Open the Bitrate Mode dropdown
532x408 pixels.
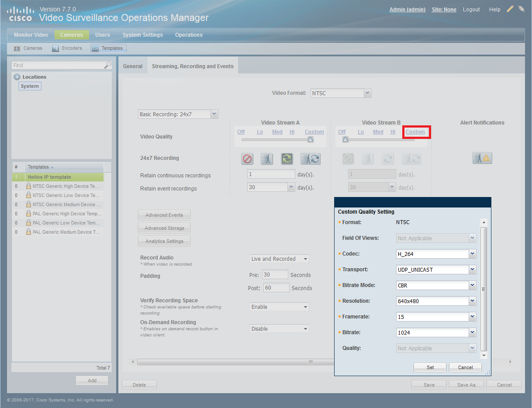tap(472, 285)
